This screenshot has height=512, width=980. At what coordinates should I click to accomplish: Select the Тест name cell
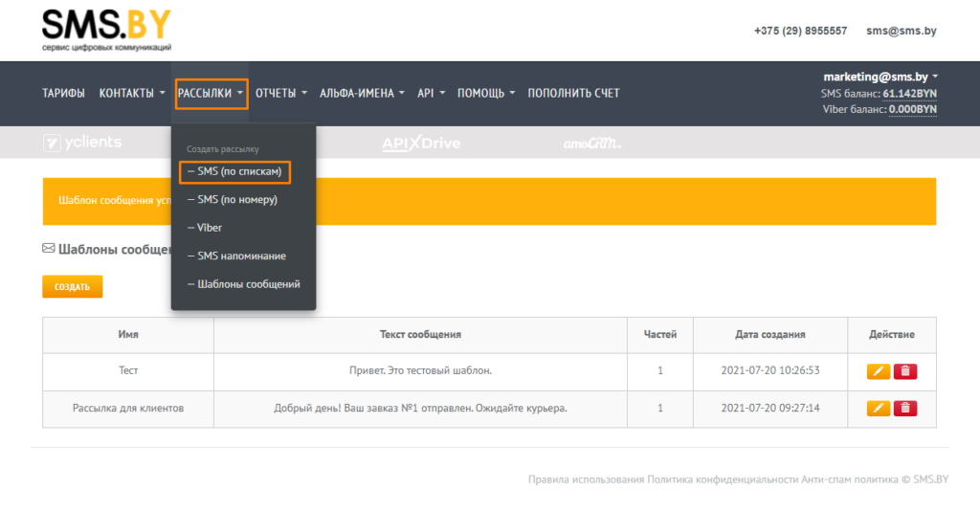point(128,370)
